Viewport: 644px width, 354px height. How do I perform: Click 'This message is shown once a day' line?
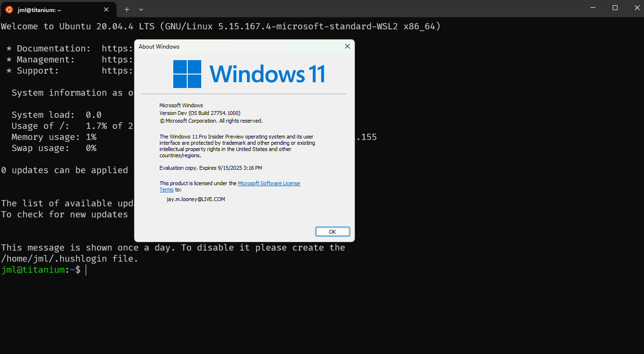[173, 248]
